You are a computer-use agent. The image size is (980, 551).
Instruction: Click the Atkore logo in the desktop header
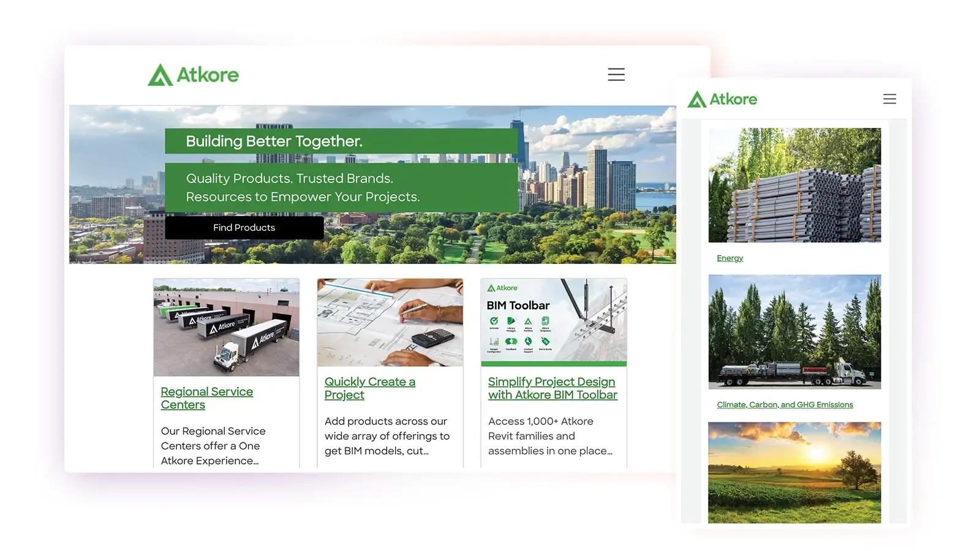pyautogui.click(x=193, y=74)
